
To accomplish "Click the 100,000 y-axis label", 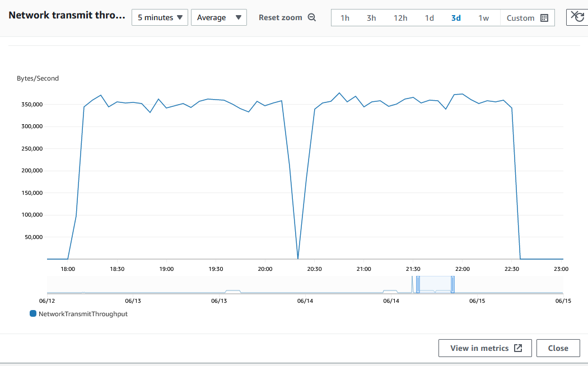I will (x=32, y=215).
